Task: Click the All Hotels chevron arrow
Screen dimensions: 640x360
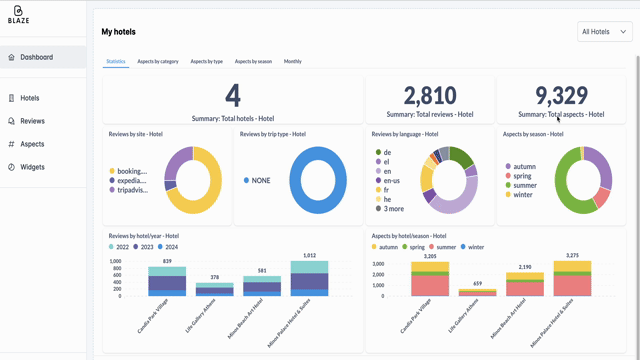Action: click(x=623, y=31)
